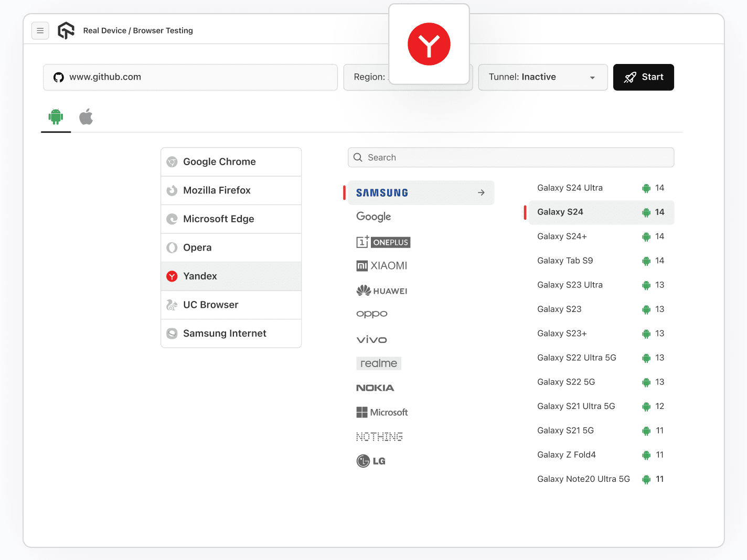Expand Samsung devices with the arrow

coord(481,192)
